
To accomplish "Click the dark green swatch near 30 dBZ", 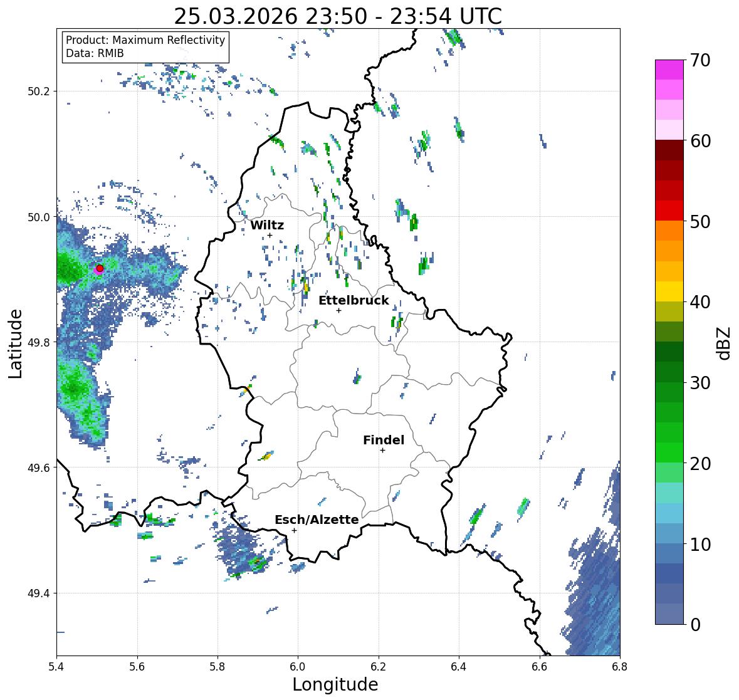I will pyautogui.click(x=669, y=372).
